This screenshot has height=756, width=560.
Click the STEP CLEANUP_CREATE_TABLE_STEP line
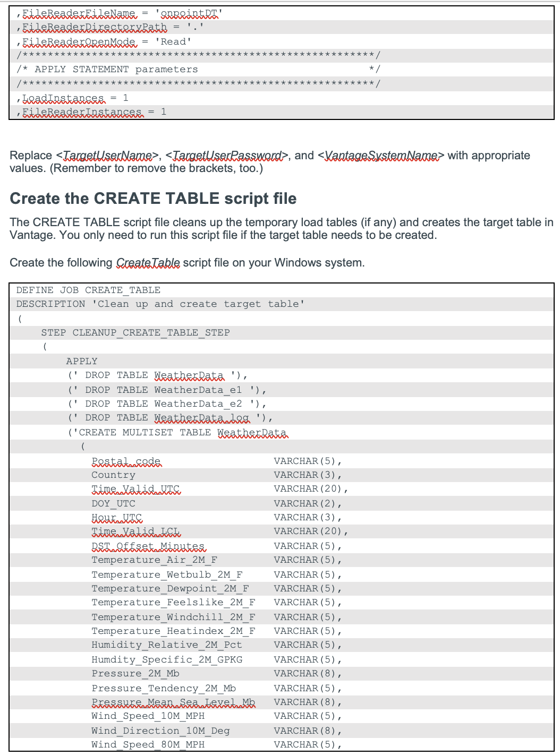pos(135,332)
